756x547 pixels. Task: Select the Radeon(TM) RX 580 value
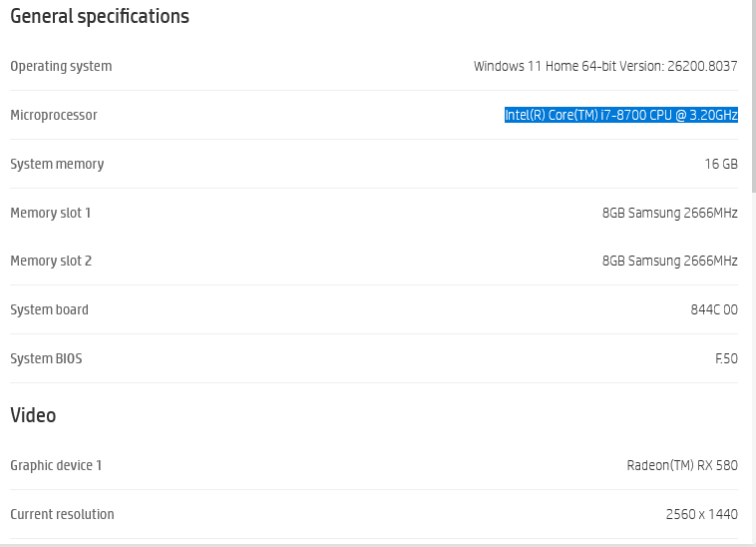(682, 465)
